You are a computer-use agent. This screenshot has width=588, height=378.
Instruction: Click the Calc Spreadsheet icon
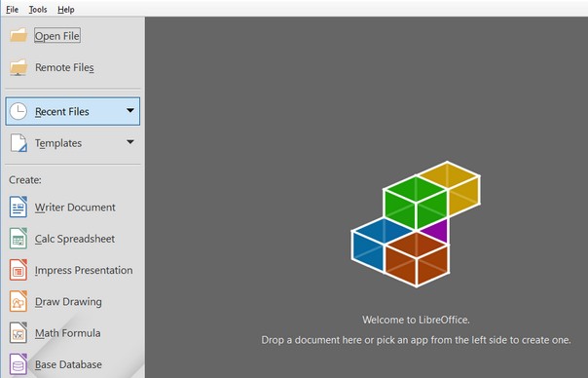point(18,239)
